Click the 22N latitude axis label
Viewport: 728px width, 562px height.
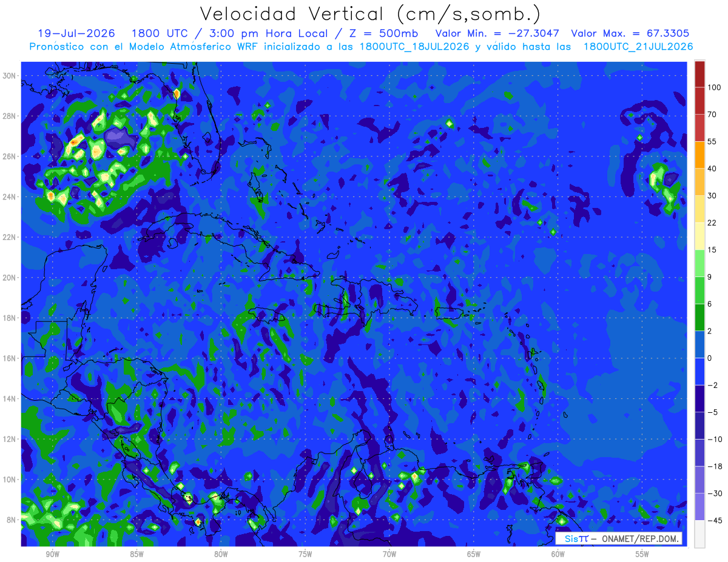tap(10, 237)
